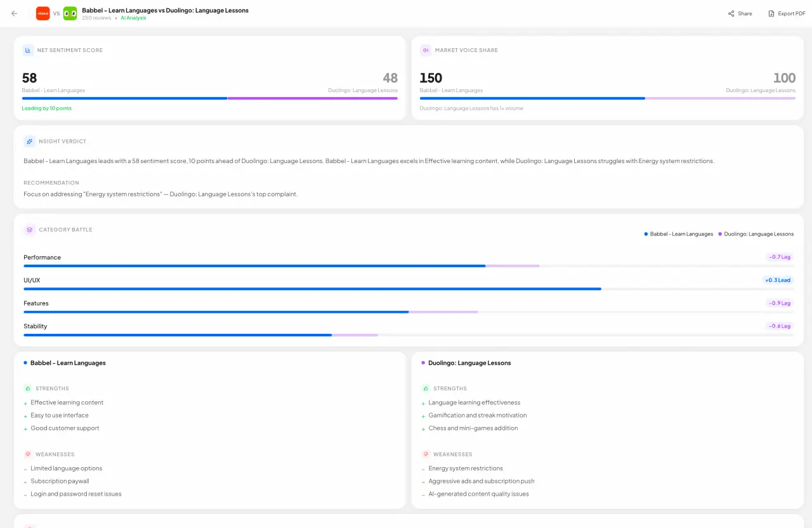The width and height of the screenshot is (812, 528).
Task: Click the Net Sentiment Score progress bar
Action: tap(210, 98)
